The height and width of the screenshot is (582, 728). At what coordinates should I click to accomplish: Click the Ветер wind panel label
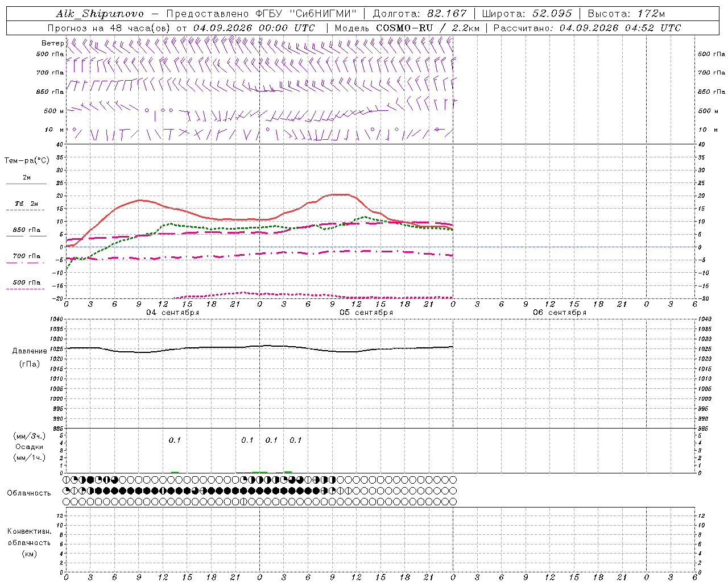click(52, 43)
